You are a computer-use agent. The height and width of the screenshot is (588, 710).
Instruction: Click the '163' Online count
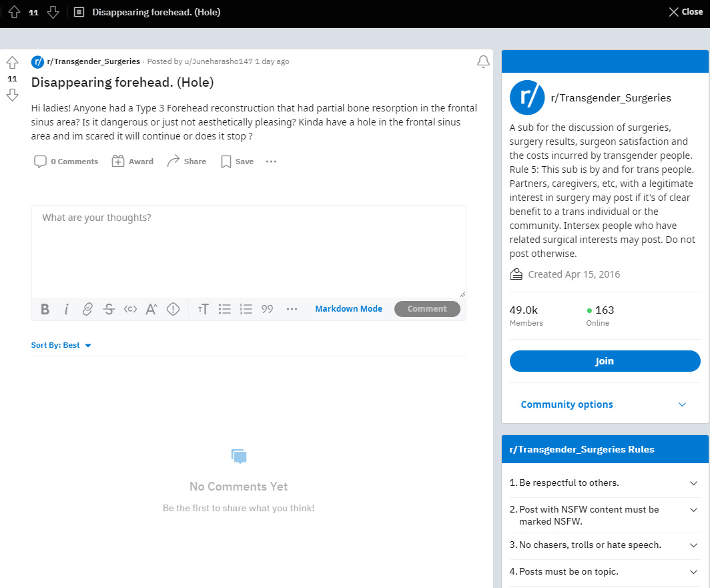pyautogui.click(x=605, y=310)
